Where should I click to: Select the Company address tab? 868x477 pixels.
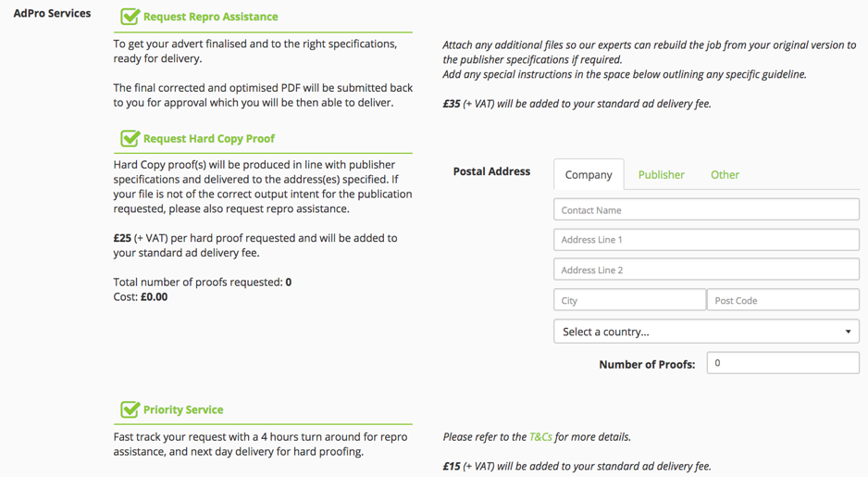pyautogui.click(x=589, y=174)
